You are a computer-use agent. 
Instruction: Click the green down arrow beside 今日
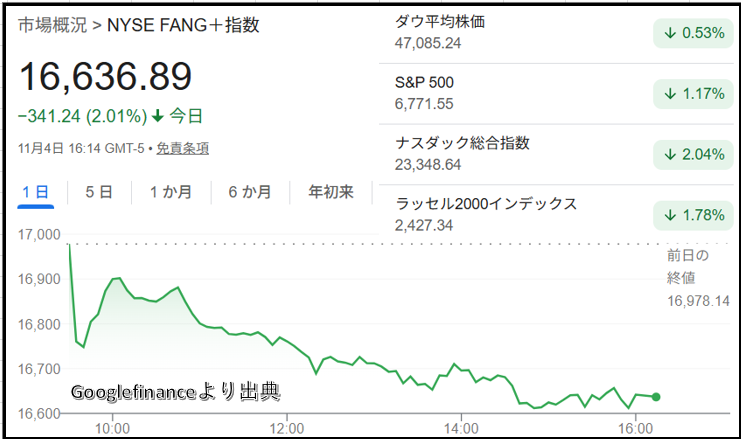pyautogui.click(x=158, y=116)
